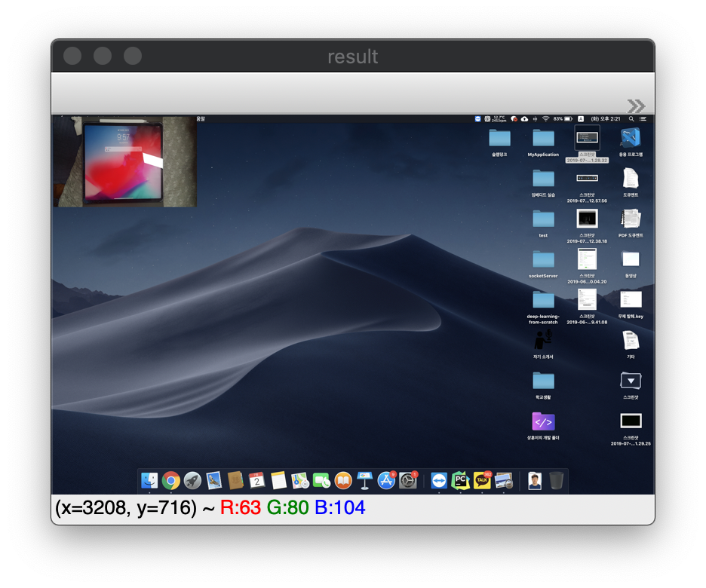Image resolution: width=706 pixels, height=588 pixels.
Task: Select the screenshot 2019-07-...1.29.25 file
Action: pyautogui.click(x=631, y=429)
